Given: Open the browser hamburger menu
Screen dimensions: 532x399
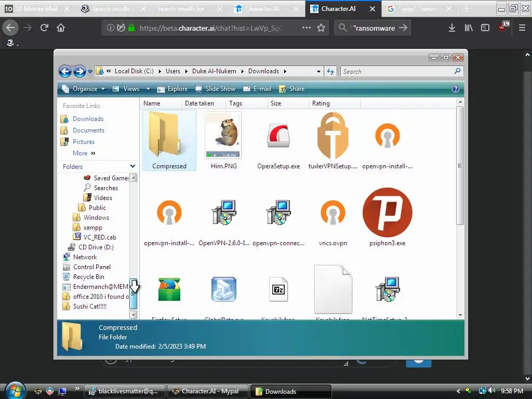Looking at the screenshot, I should (x=522, y=28).
